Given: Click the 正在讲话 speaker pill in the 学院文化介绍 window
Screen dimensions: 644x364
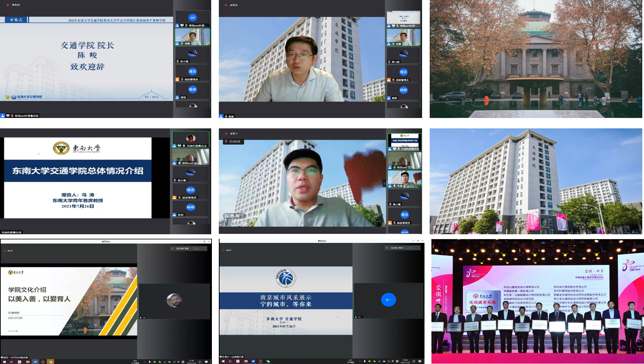Looking at the screenshot, I should 189,248.
